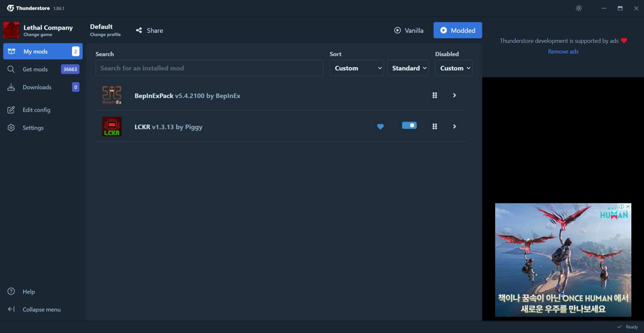Viewport: 644px width, 333px height.
Task: Click the Share icon
Action: pos(139,30)
